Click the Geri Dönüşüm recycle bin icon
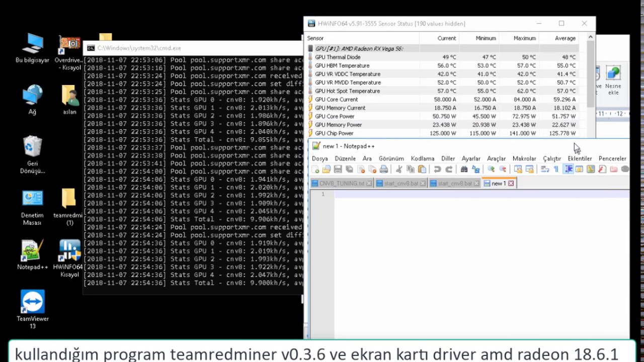The image size is (644, 362). point(32,155)
